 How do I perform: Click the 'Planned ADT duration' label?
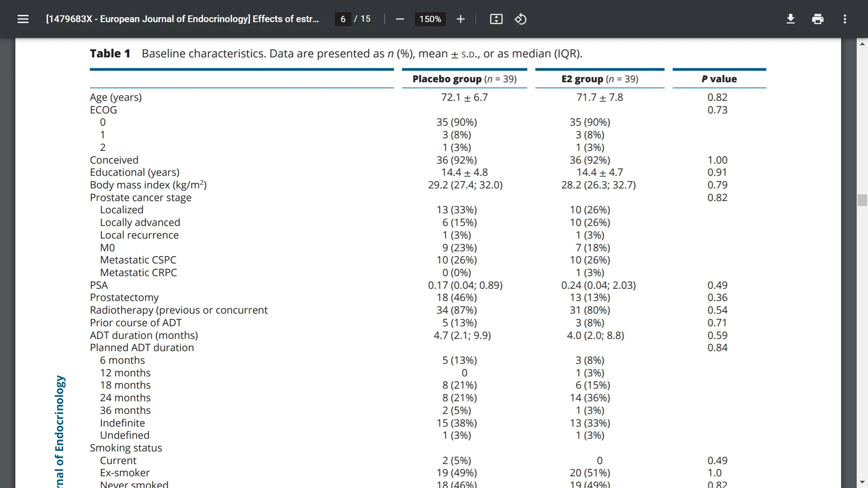pos(142,347)
